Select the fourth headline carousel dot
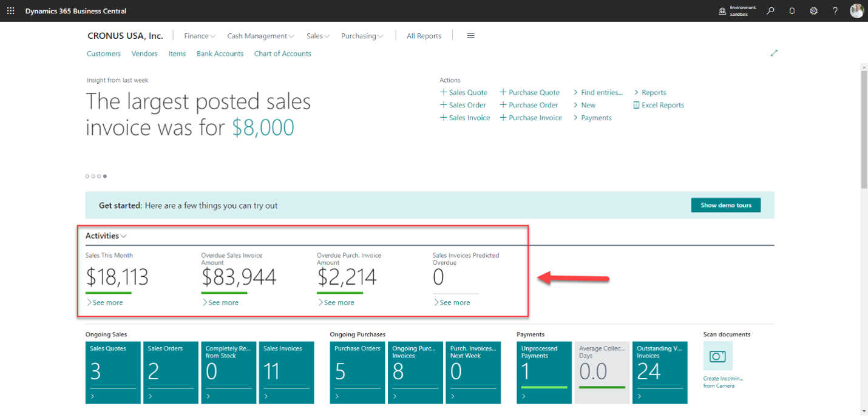 (x=105, y=176)
